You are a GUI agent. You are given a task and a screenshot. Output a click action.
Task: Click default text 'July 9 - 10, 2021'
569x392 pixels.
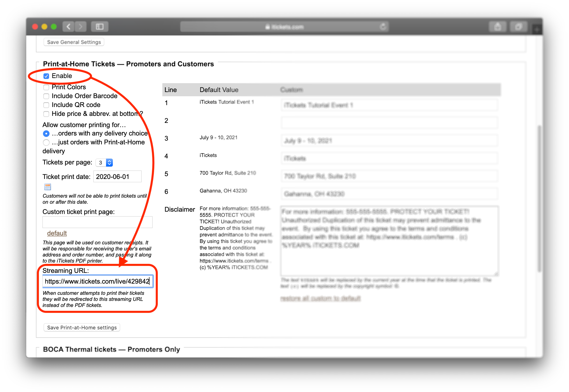pyautogui.click(x=218, y=138)
